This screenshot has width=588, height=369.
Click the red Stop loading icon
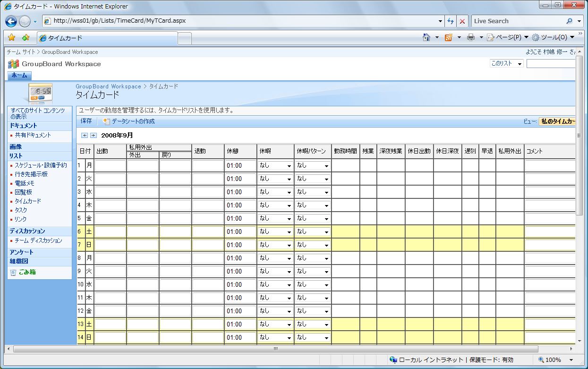click(x=462, y=21)
